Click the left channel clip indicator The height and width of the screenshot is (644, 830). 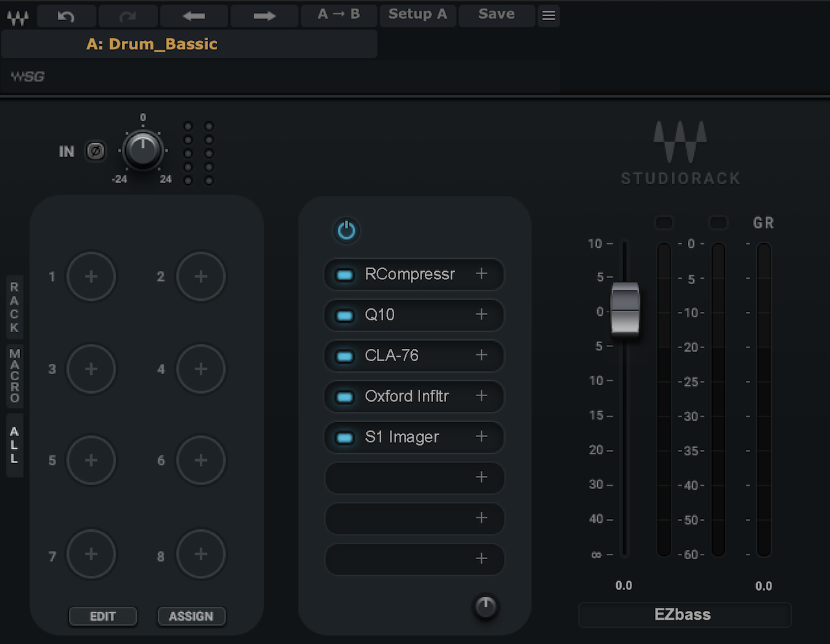[x=664, y=222]
